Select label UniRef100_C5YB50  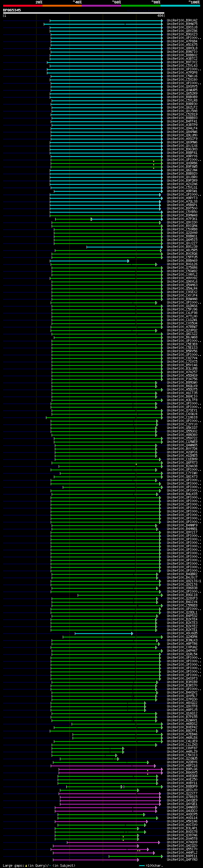coord(182,212)
